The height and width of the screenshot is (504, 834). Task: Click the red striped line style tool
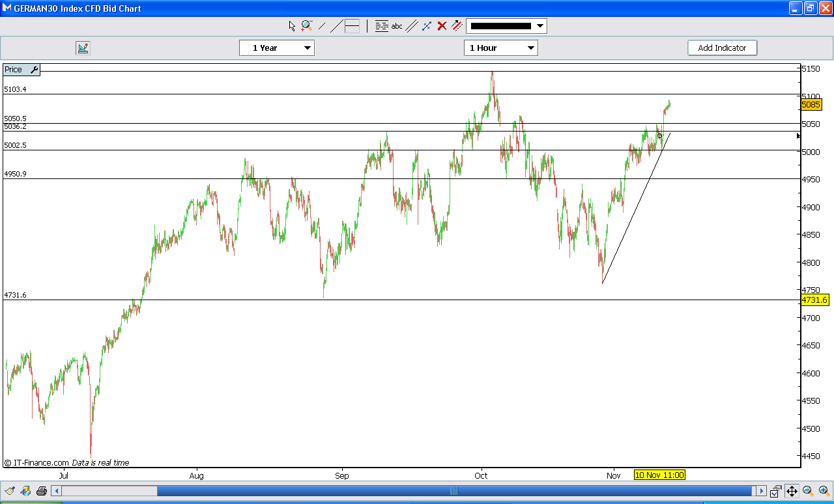[x=457, y=26]
